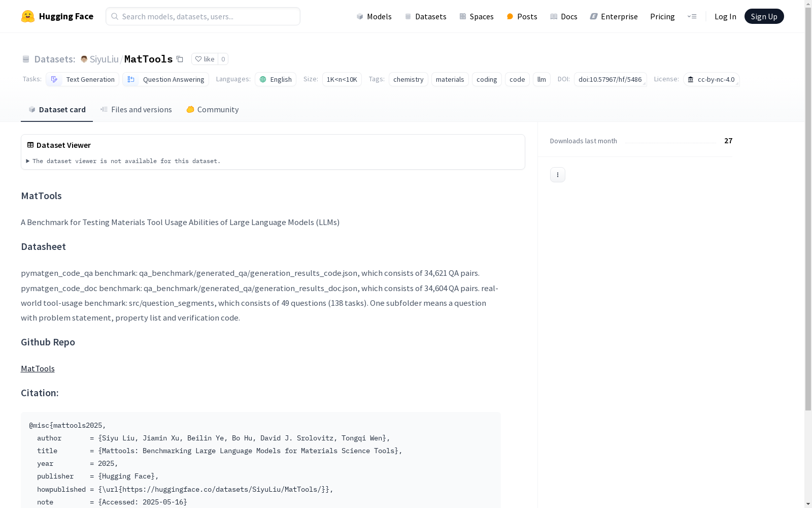Click the 'Github Repo' heading
Image resolution: width=812 pixels, height=508 pixels.
pyautogui.click(x=48, y=342)
